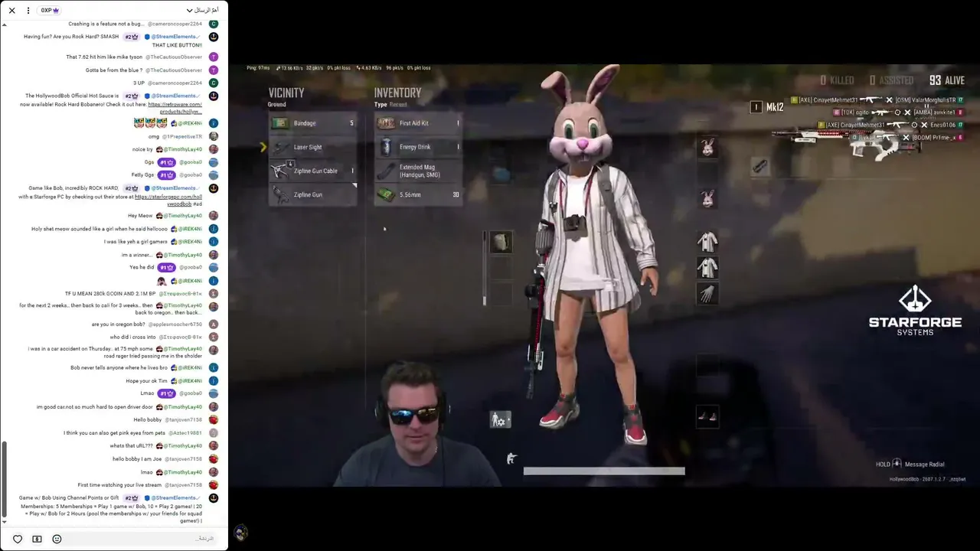This screenshot has height=551, width=980.
Task: Click the chat scrollbar down arrow
Action: (x=4, y=523)
